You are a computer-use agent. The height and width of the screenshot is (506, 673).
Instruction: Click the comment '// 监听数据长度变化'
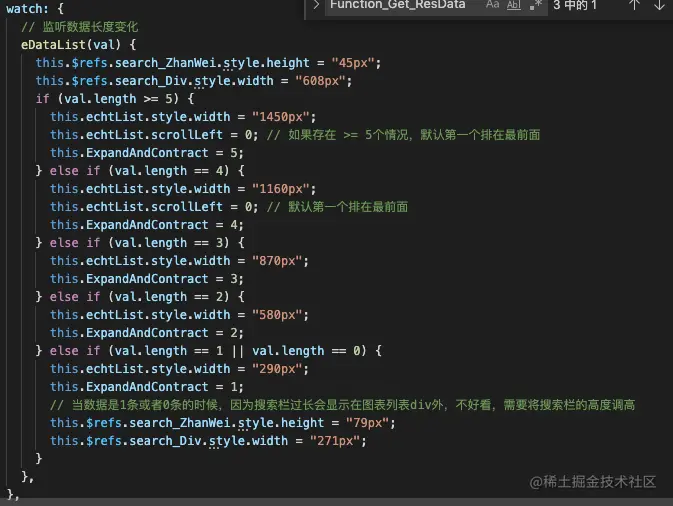tap(79, 27)
